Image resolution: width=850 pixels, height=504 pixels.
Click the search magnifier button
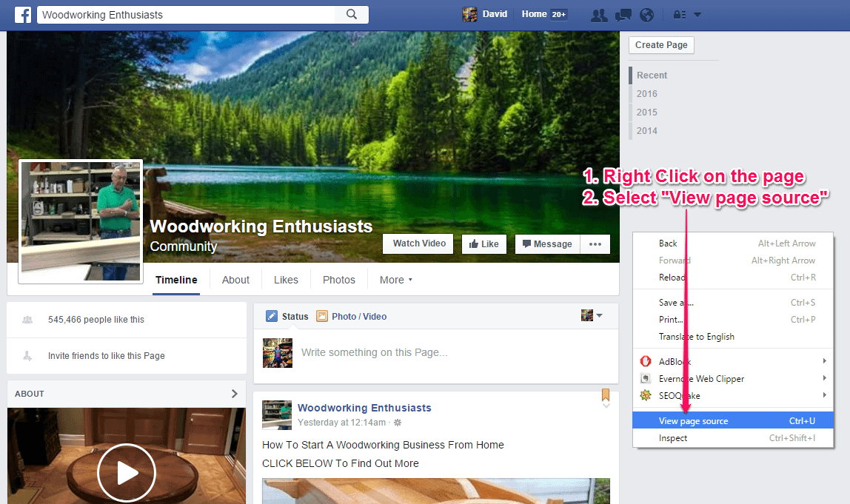tap(352, 15)
